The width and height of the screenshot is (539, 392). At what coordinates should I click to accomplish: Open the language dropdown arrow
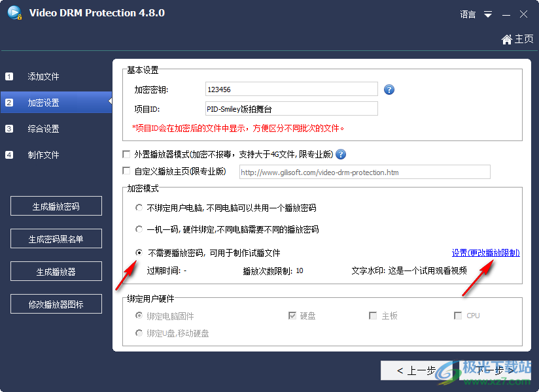pos(488,14)
